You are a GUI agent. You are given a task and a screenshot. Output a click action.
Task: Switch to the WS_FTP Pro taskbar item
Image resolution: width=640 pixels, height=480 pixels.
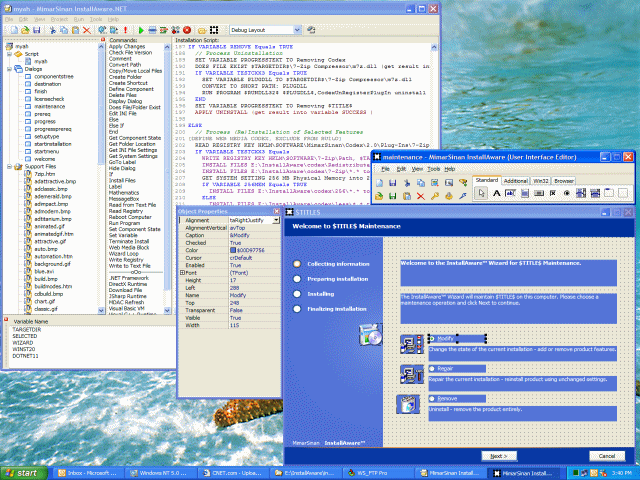[x=379, y=473]
